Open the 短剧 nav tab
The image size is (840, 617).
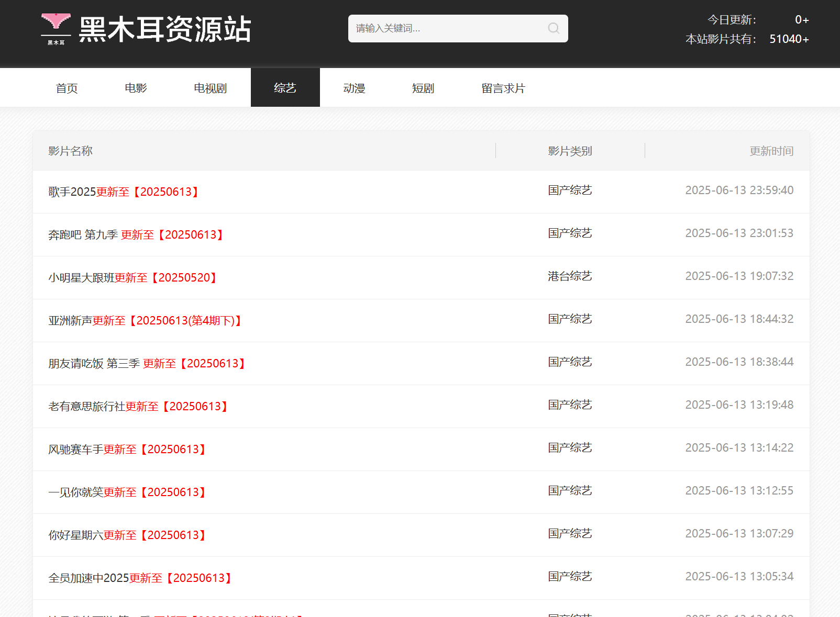tap(423, 88)
